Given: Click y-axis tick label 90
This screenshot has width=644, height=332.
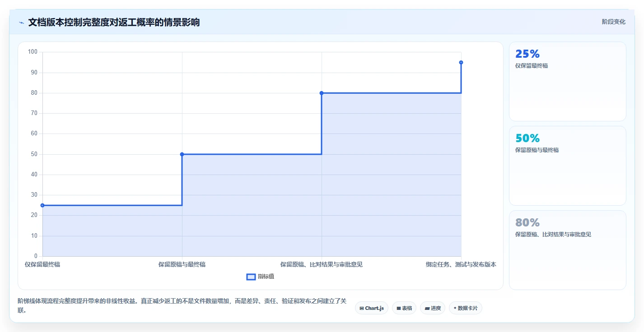Looking at the screenshot, I should pos(34,73).
